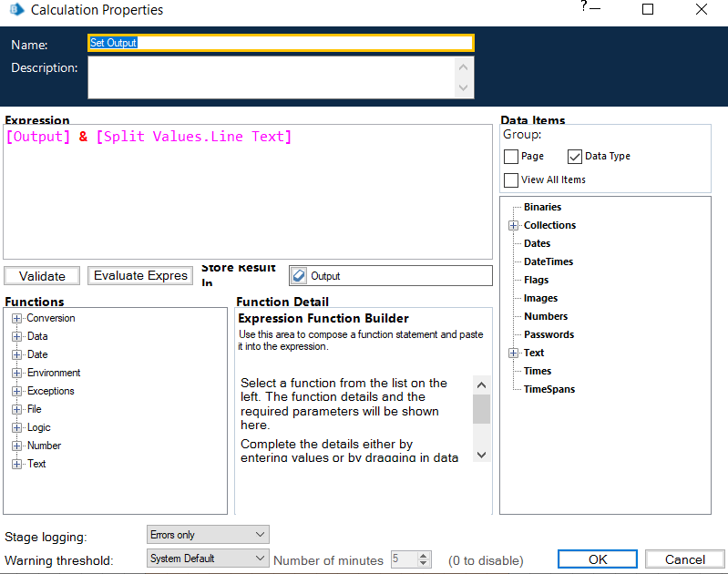Select Text in Data Items tree

tap(533, 353)
